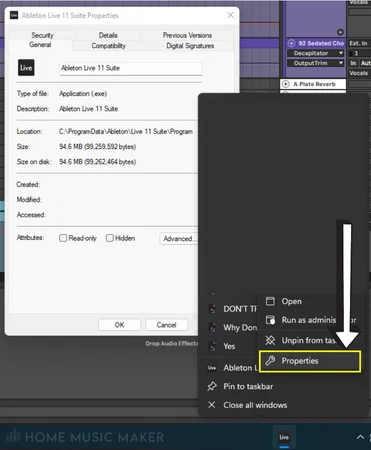Choose Close all windows
Viewport: 371px width, 450px height.
(255, 405)
